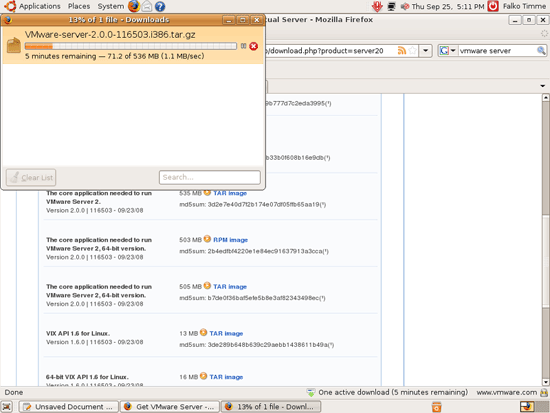Click the download icon next to 535 MB

[x=207, y=193]
